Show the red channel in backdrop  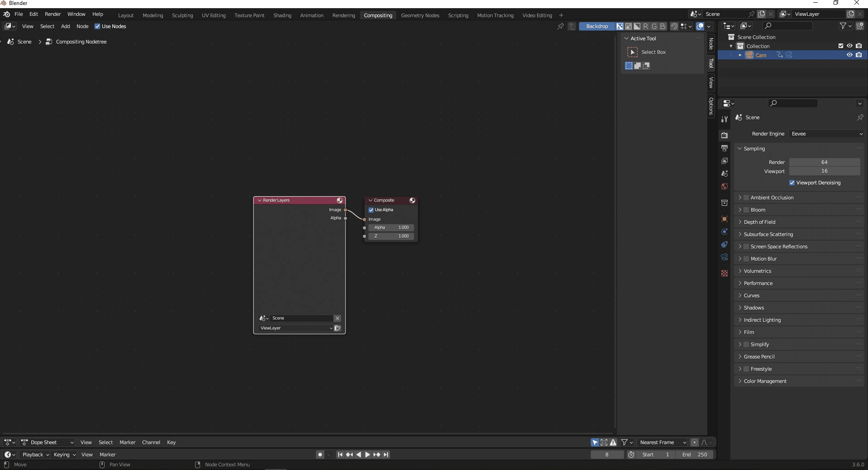(x=646, y=26)
